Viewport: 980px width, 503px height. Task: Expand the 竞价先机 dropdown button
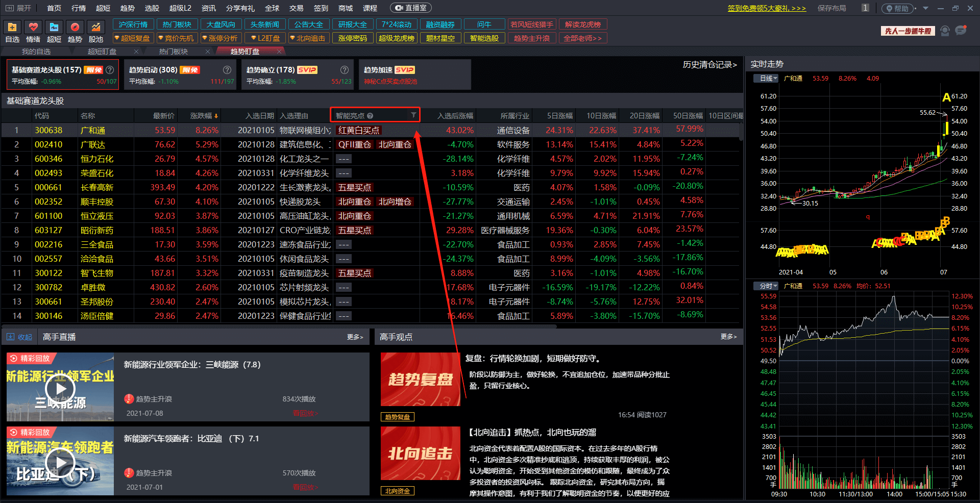point(177,38)
